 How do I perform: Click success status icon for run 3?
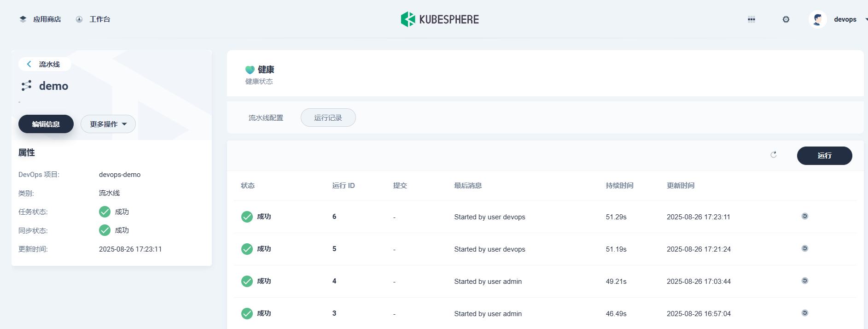247,313
